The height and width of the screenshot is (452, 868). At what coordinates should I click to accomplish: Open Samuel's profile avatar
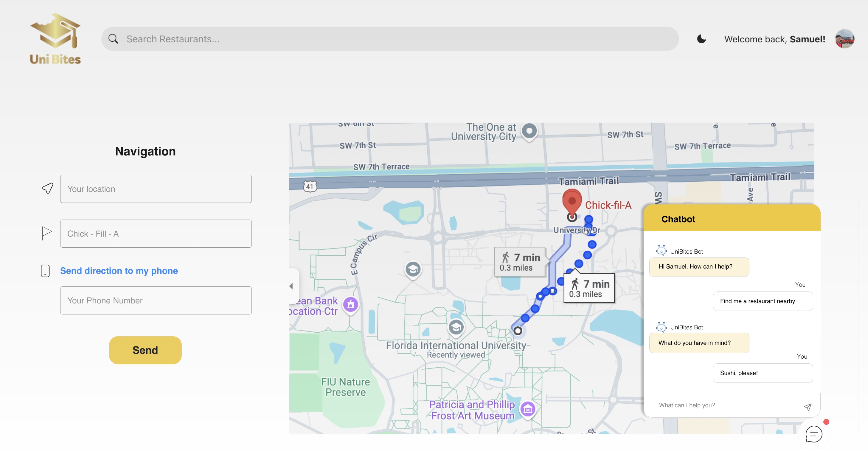pyautogui.click(x=844, y=39)
